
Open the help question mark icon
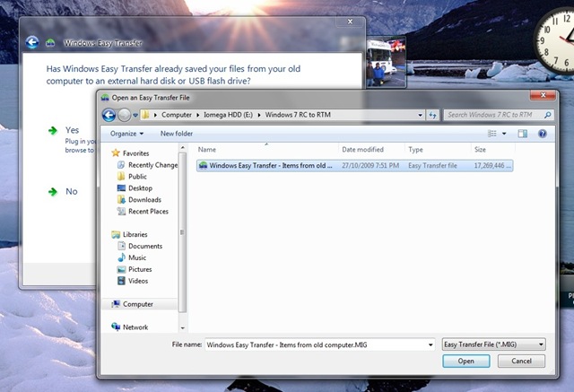(542, 134)
